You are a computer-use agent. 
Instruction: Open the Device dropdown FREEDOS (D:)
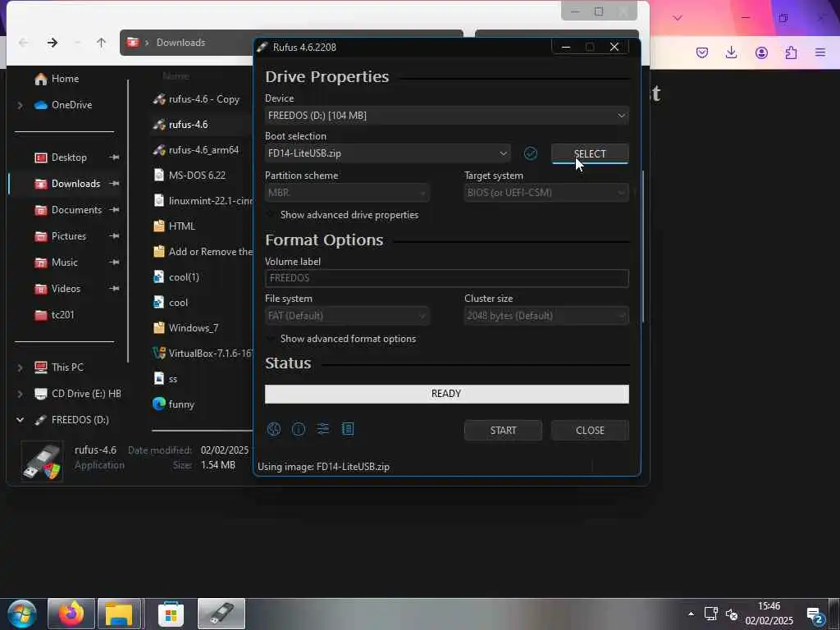pyautogui.click(x=447, y=116)
